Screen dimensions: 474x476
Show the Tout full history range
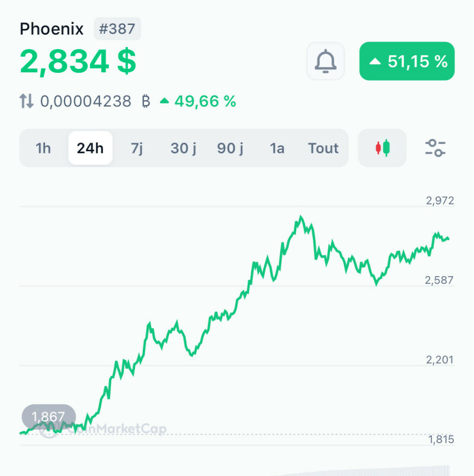[323, 148]
